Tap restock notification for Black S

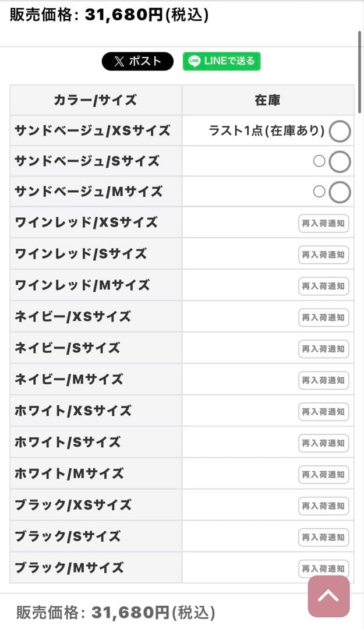[x=323, y=538]
